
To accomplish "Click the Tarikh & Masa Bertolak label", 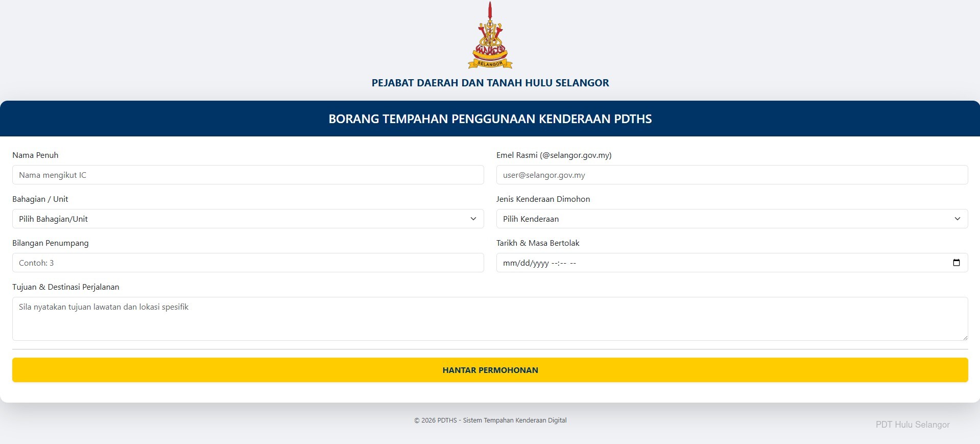I will coord(538,243).
